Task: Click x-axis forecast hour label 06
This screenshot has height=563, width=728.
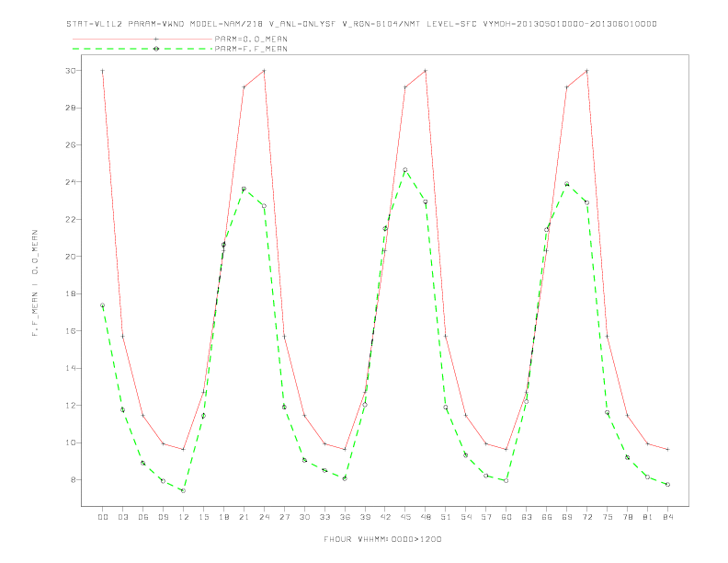Action: (143, 517)
